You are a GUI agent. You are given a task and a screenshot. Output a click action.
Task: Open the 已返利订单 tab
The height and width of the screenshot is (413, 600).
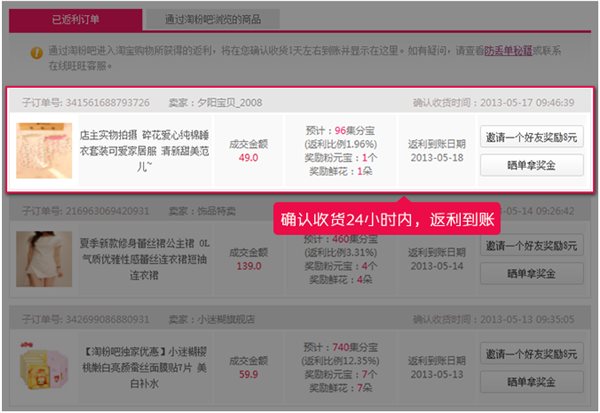click(76, 19)
